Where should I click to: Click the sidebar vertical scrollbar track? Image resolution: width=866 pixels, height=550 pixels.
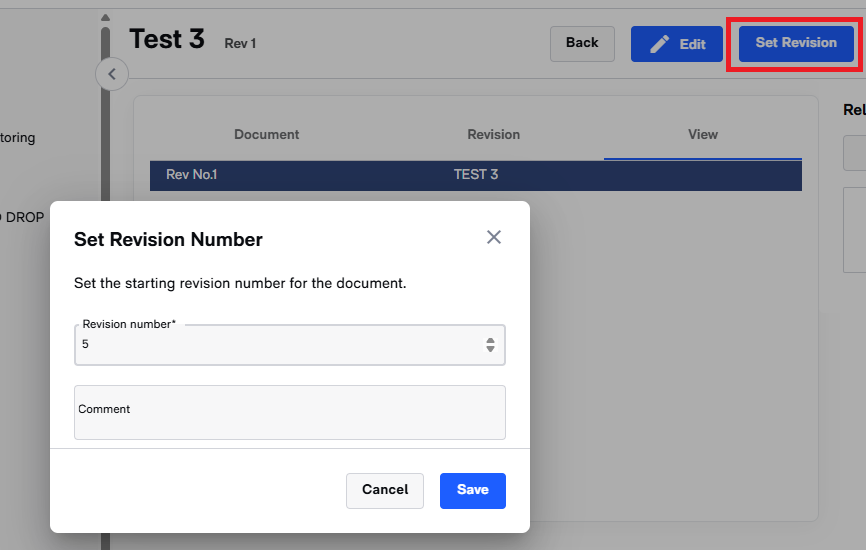[105, 300]
